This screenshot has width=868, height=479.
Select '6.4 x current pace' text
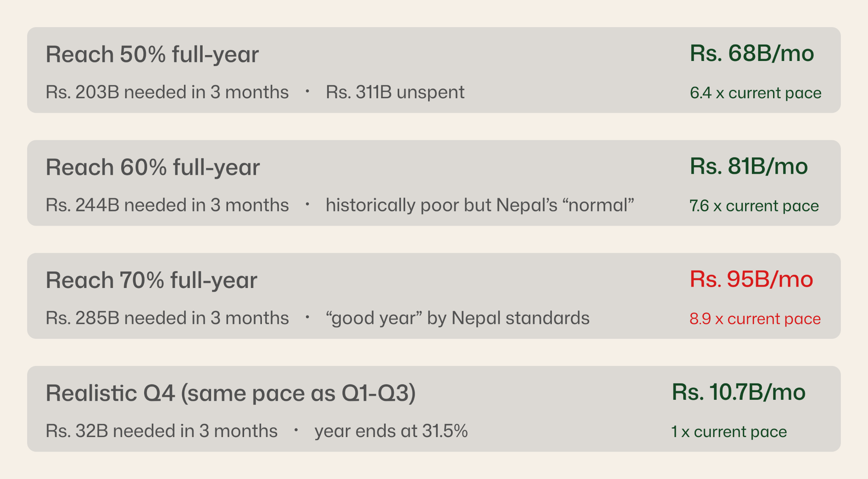tap(755, 93)
